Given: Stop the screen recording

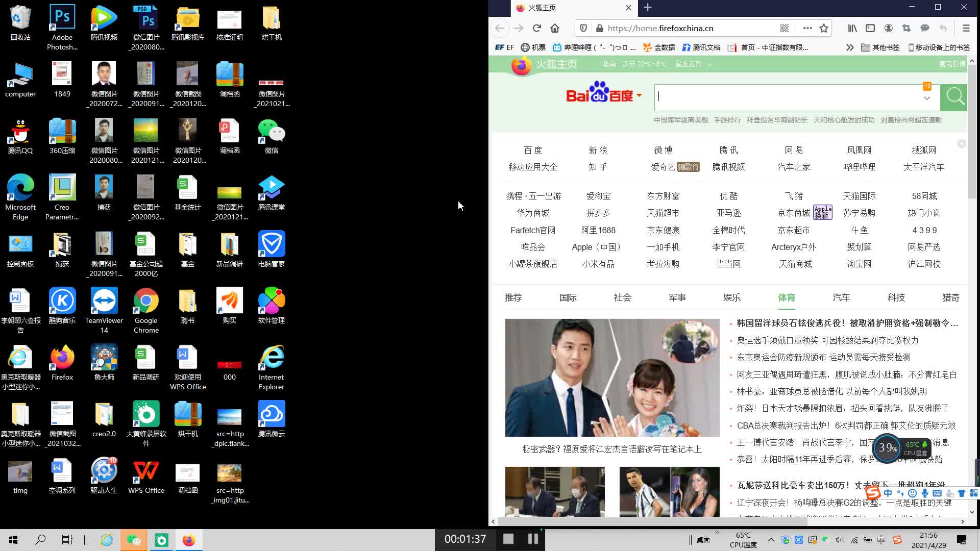Looking at the screenshot, I should click(508, 539).
